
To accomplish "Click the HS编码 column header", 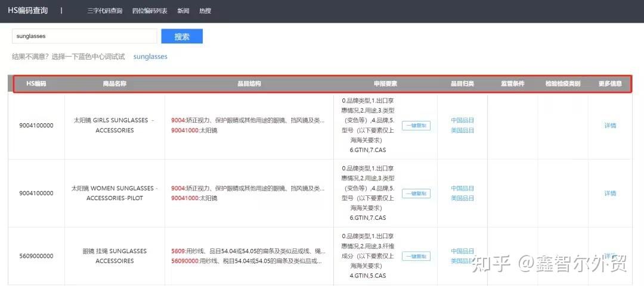I will [36, 84].
